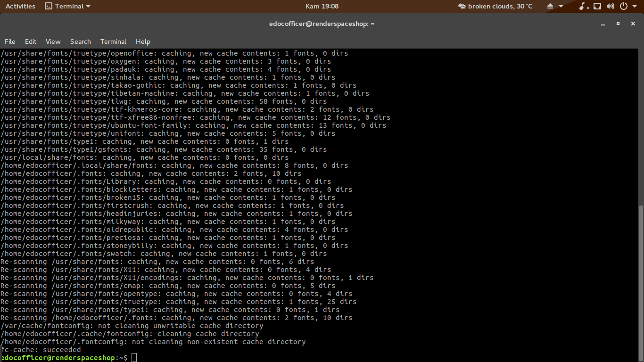Open the Help menu
Viewport: 644px width, 362px height.
(143, 41)
